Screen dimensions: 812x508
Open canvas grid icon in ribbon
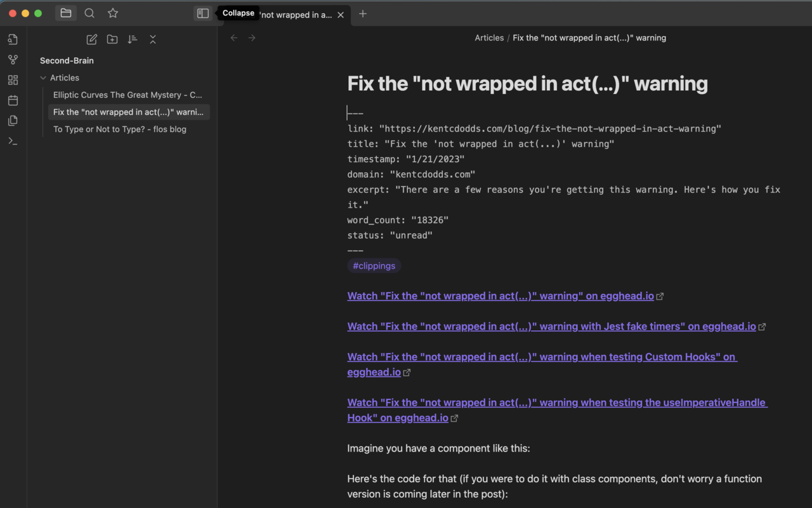pos(13,80)
